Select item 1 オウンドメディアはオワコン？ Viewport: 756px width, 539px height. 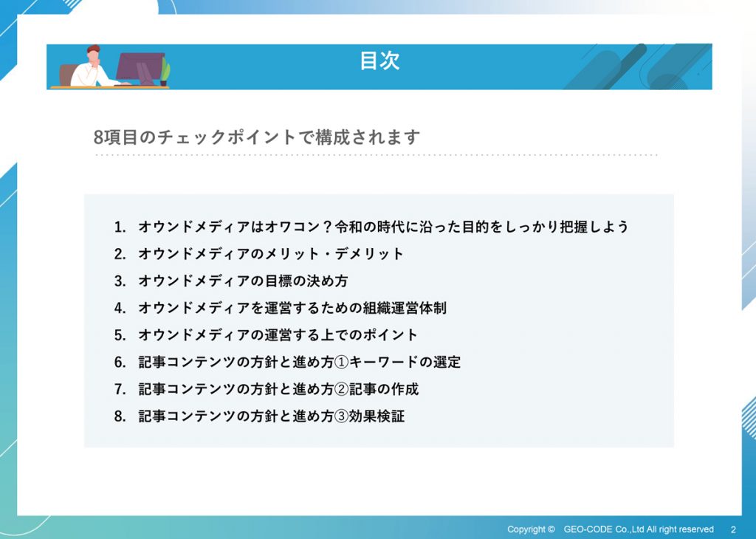pyautogui.click(x=371, y=227)
